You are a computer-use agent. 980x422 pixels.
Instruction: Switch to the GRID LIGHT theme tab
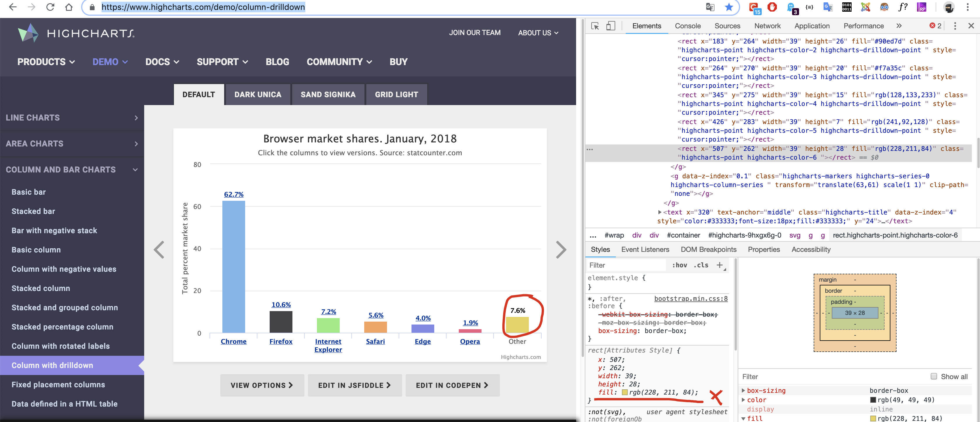click(x=396, y=94)
